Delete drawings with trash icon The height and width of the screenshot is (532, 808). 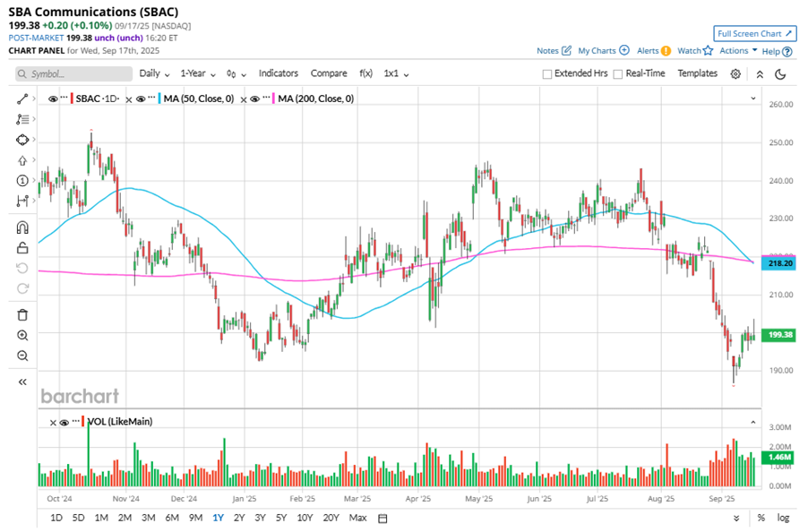[x=22, y=314]
